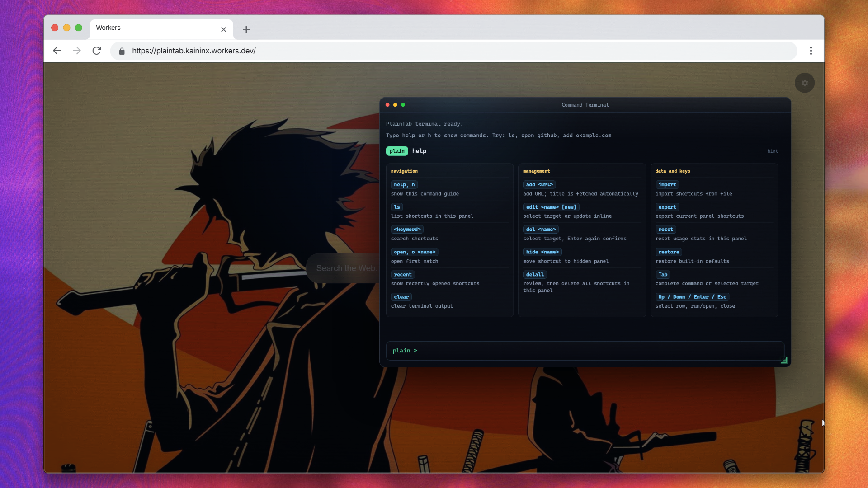Click the address bar URL field

tap(453, 51)
